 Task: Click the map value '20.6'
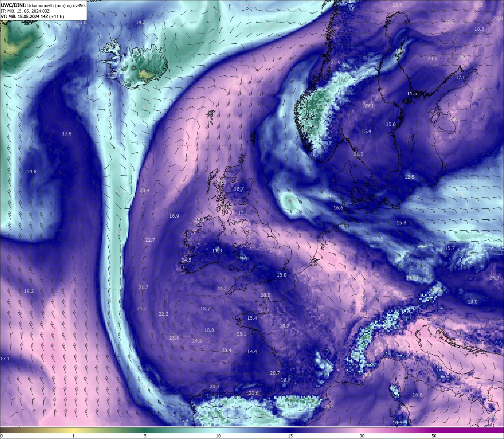click(254, 393)
